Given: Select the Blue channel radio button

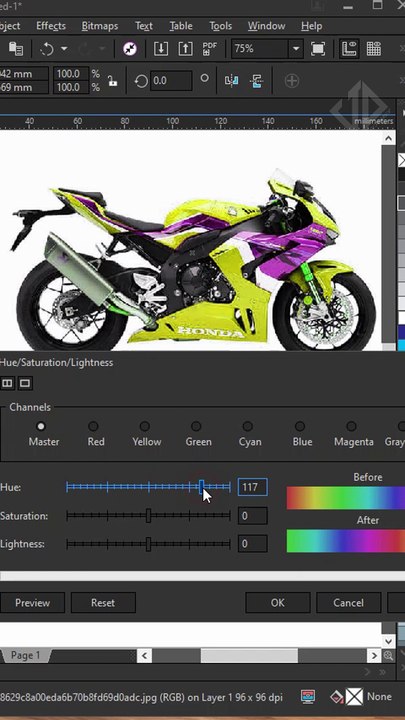Looking at the screenshot, I should pyautogui.click(x=300, y=427).
